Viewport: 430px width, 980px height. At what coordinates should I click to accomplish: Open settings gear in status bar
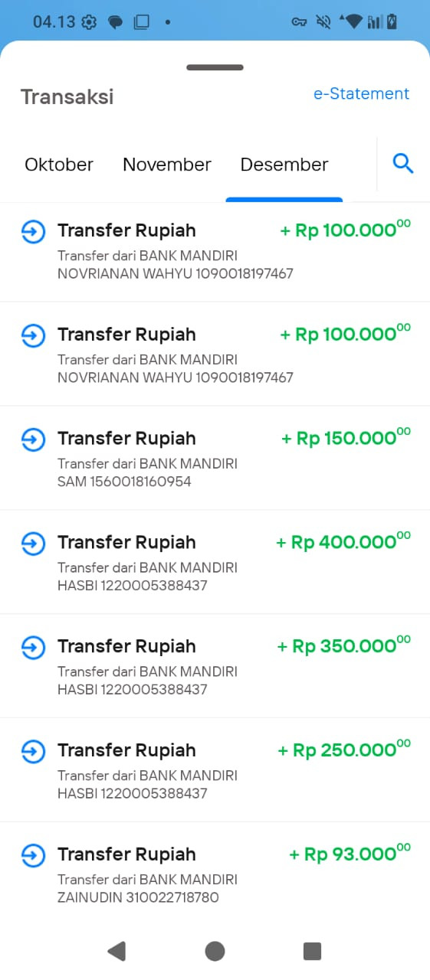click(x=89, y=22)
